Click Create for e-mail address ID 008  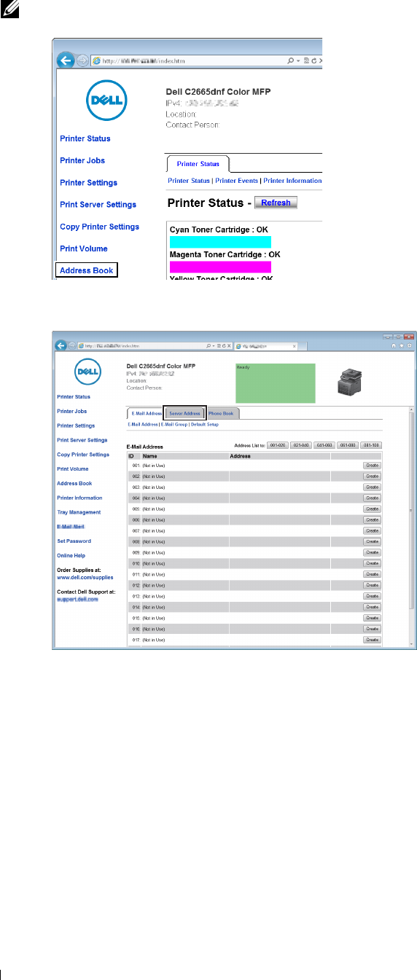[373, 541]
